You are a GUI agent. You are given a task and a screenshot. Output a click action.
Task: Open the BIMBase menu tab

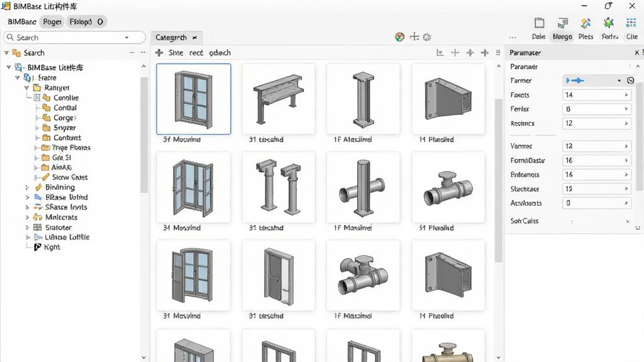[x=22, y=22]
